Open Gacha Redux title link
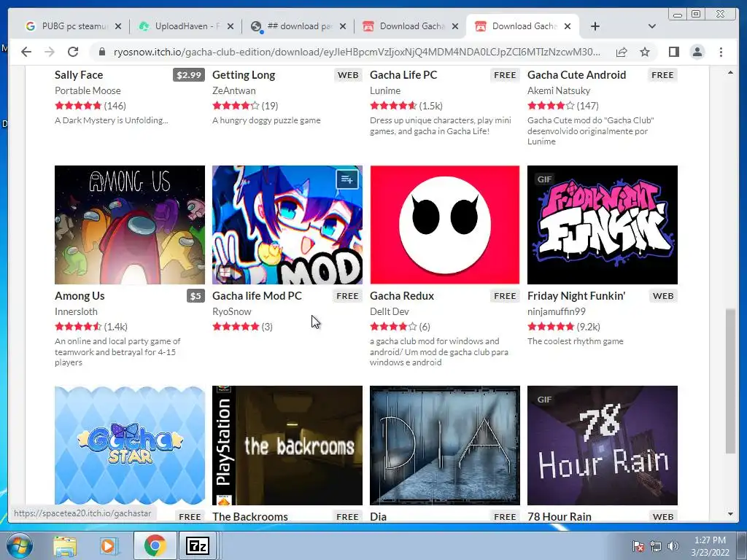The height and width of the screenshot is (560, 747). coord(402,296)
